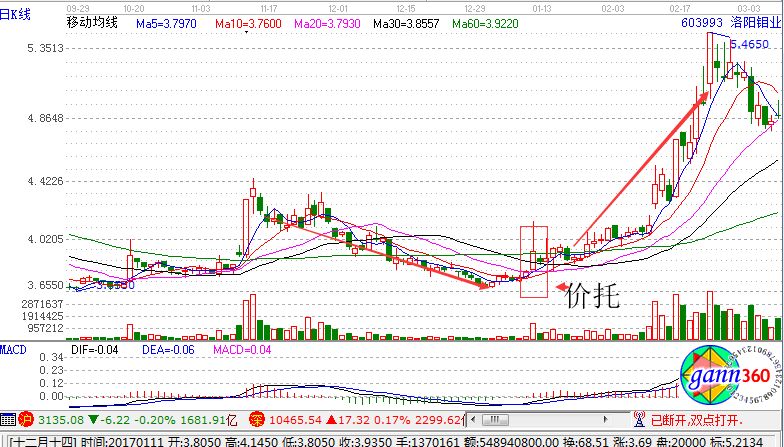
Task: Open the MACD indicator selector label
Action: pyautogui.click(x=14, y=349)
